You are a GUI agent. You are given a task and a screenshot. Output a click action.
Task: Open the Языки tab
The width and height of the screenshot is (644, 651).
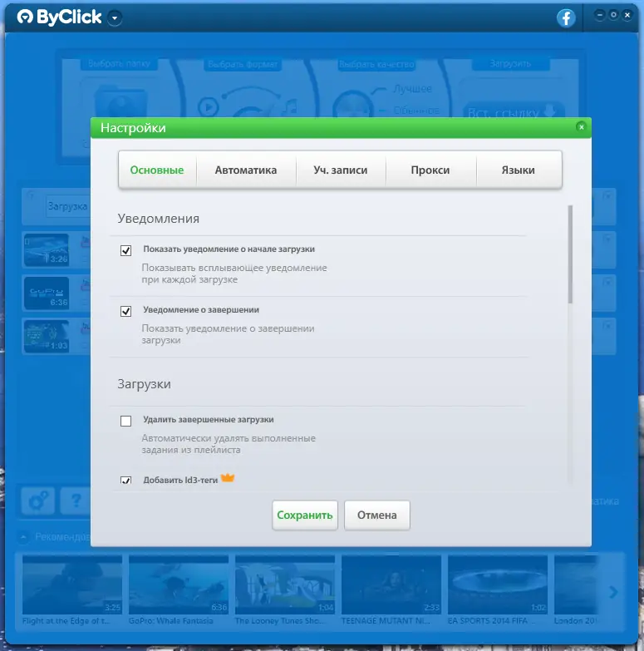pyautogui.click(x=519, y=170)
